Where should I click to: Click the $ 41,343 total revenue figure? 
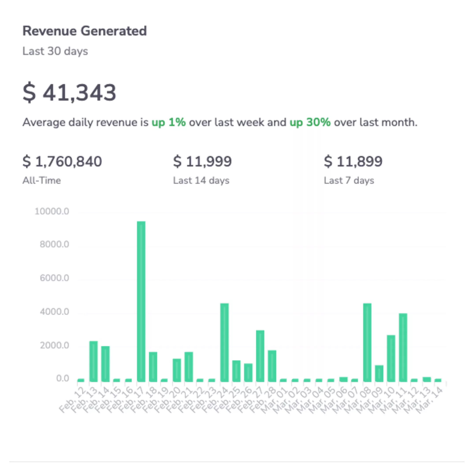69,93
